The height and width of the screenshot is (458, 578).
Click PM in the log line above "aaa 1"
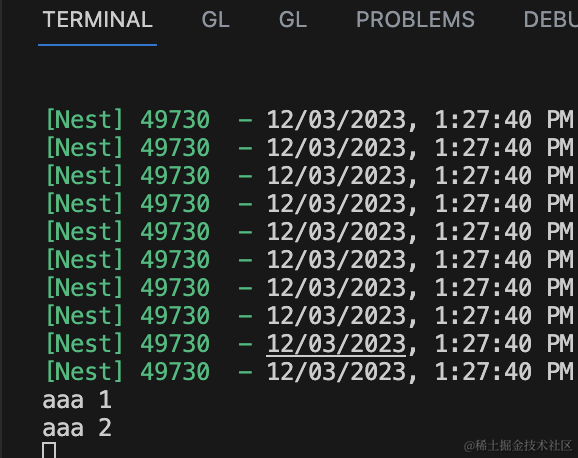point(560,372)
